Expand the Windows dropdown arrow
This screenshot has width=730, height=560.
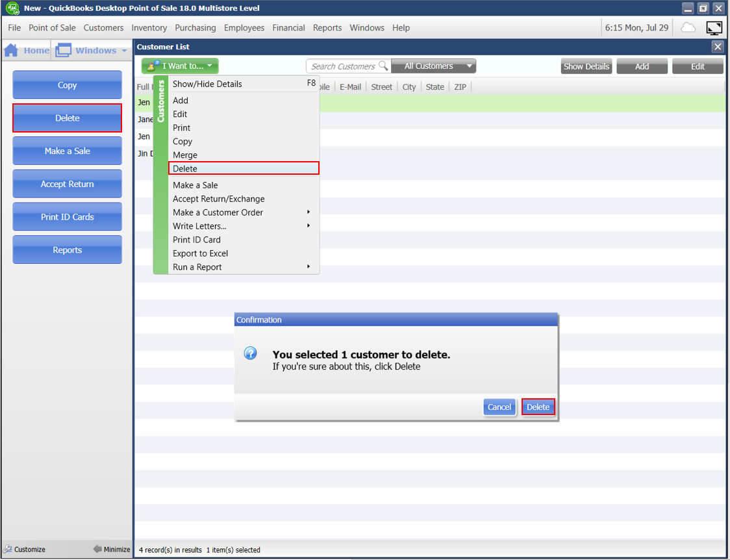click(x=124, y=50)
